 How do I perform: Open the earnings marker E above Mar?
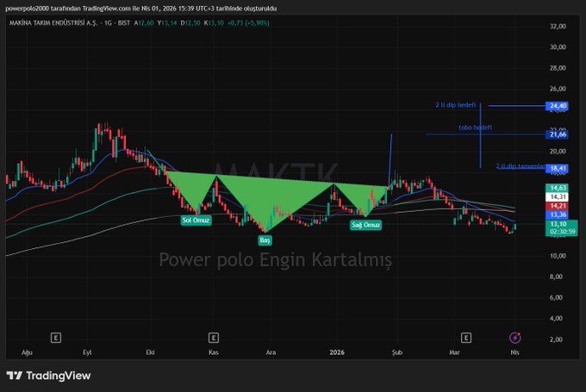coord(465,338)
